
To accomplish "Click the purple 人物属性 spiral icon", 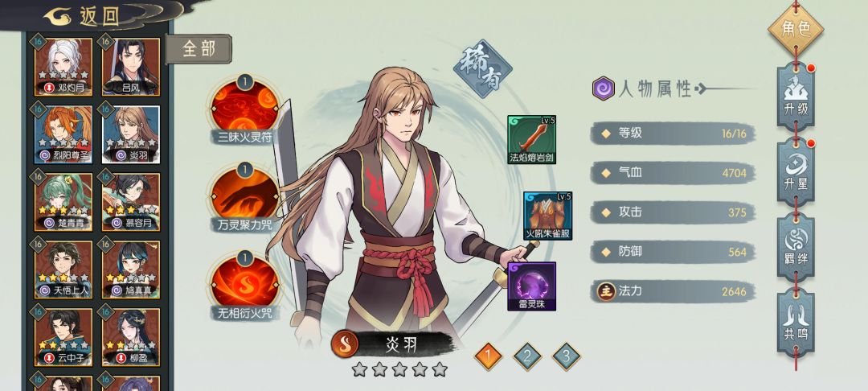I will tap(603, 88).
